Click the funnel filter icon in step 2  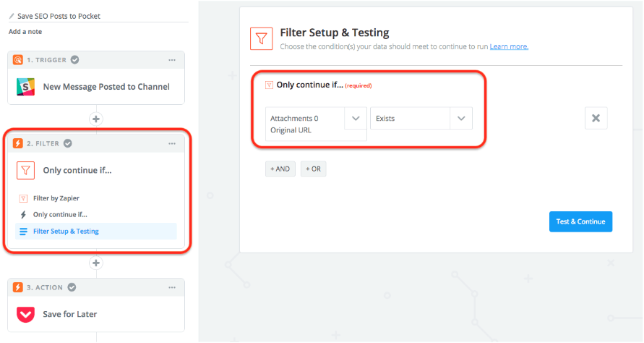point(26,170)
